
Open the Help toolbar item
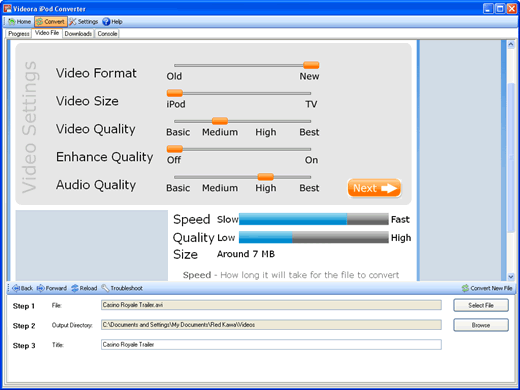[112, 22]
